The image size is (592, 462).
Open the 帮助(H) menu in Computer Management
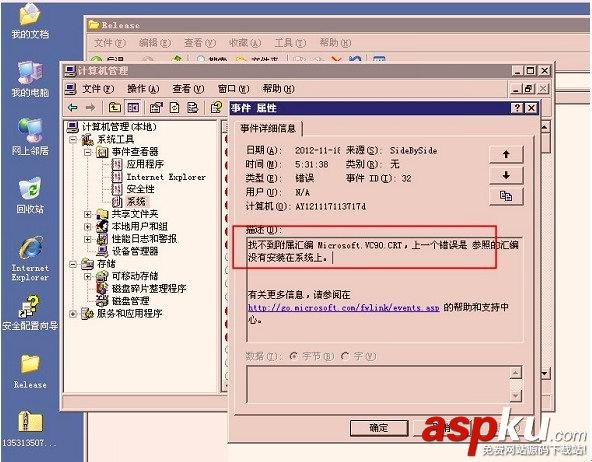click(279, 89)
